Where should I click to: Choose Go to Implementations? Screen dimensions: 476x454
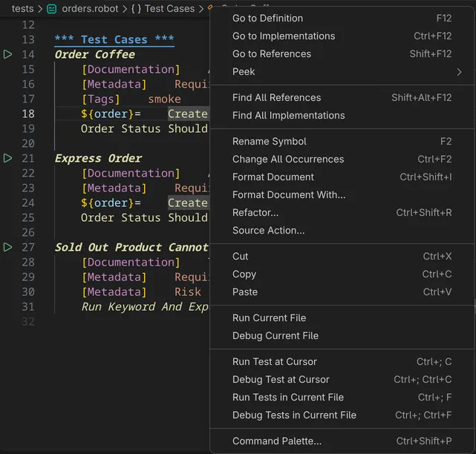tap(342, 36)
